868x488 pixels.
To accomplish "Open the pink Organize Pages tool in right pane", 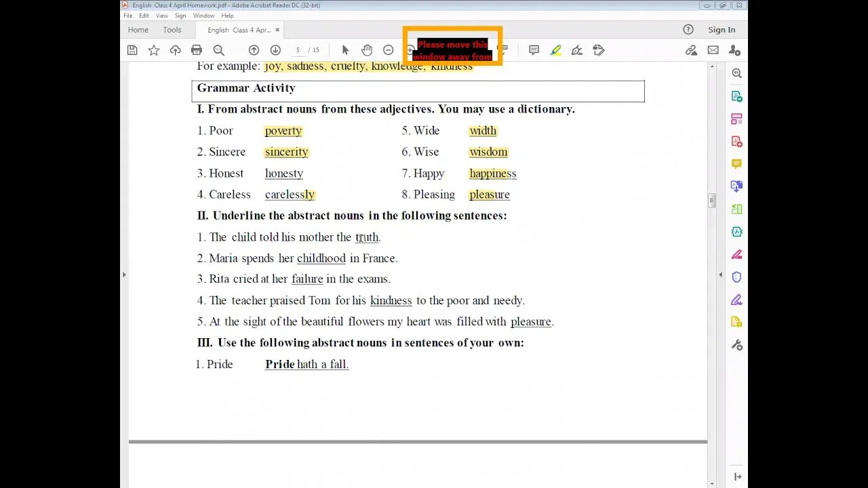I will coord(737,119).
